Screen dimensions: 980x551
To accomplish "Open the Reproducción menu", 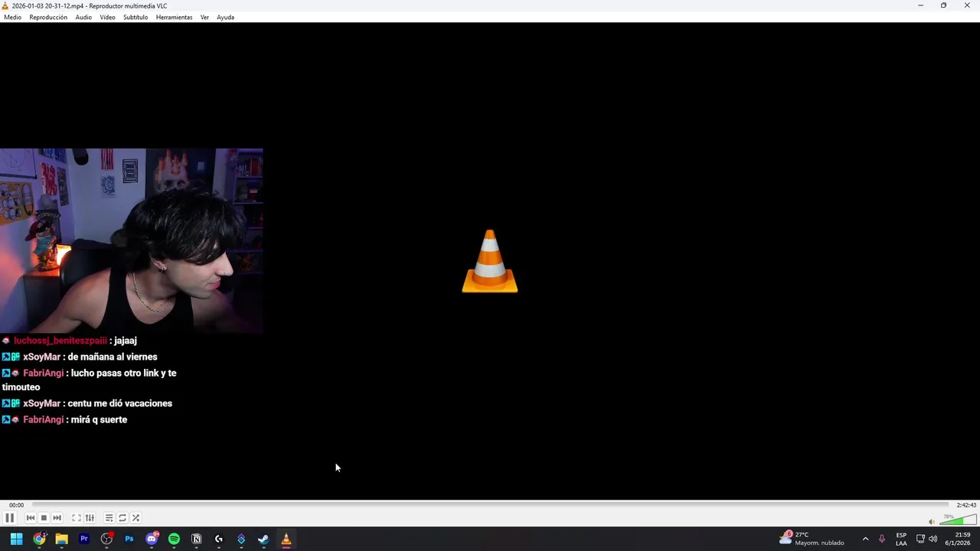I will pyautogui.click(x=48, y=17).
